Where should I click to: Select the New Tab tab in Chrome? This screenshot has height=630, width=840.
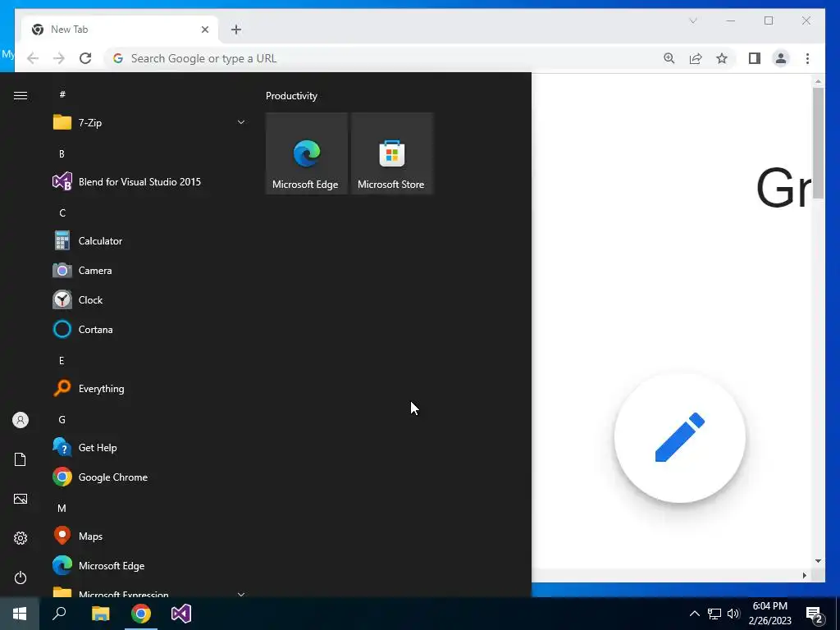[x=120, y=30]
